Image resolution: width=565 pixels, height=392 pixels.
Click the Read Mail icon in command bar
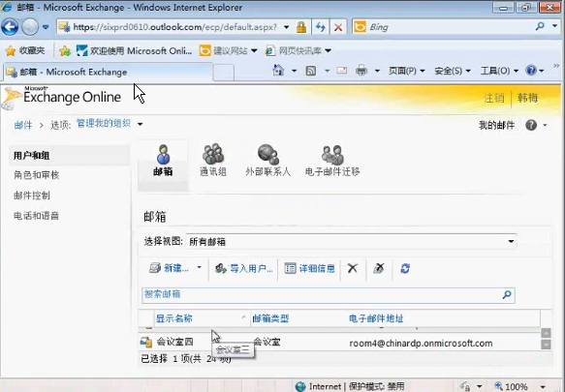[x=341, y=71]
